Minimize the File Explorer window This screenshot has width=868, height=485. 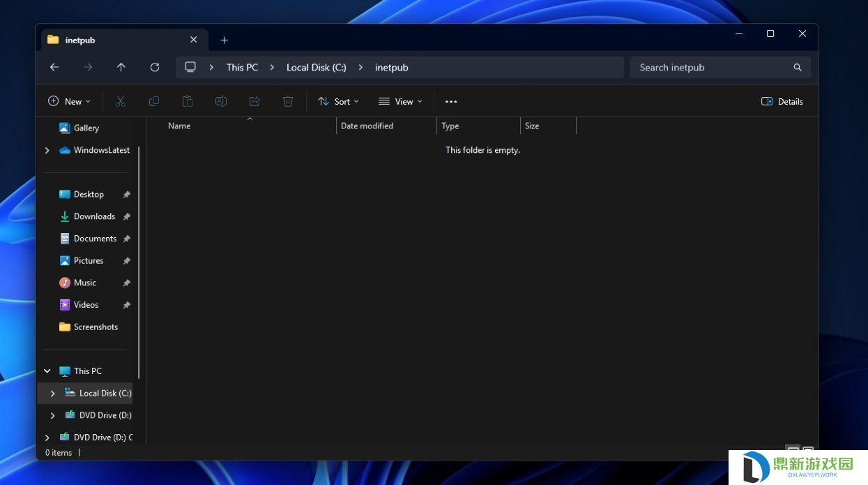[x=738, y=33]
